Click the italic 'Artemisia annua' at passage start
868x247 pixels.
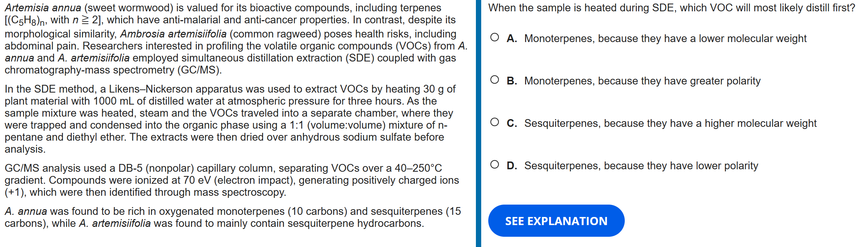43,8
